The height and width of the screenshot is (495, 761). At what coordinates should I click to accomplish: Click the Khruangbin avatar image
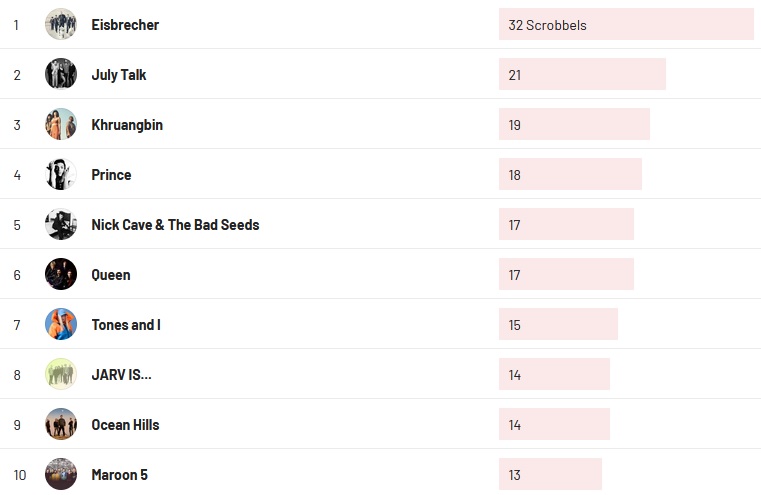tap(61, 124)
